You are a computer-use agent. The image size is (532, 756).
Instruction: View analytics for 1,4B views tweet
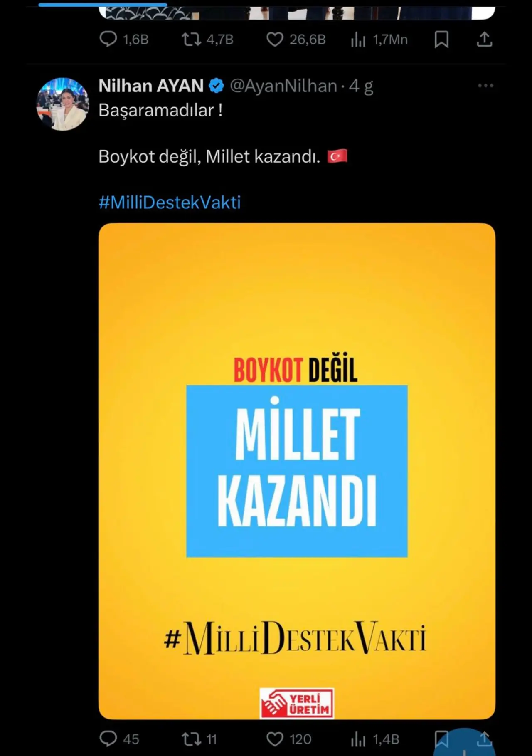pos(374,739)
